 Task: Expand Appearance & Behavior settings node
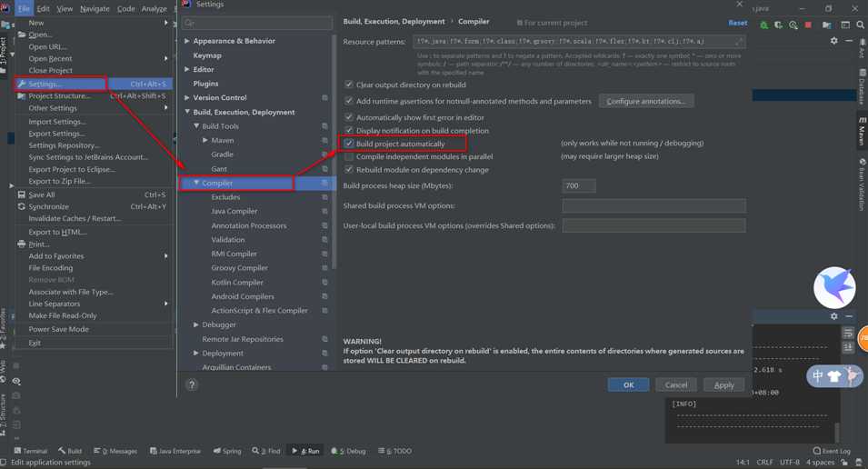click(x=187, y=41)
